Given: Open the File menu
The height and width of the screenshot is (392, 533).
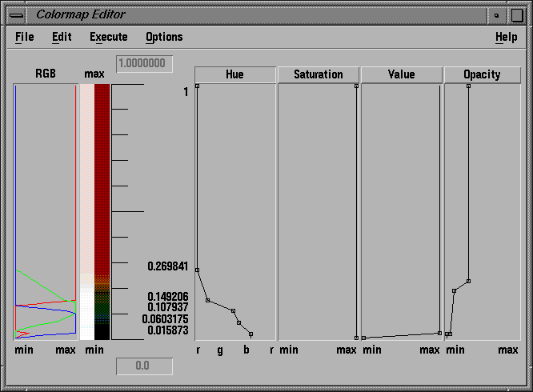Looking at the screenshot, I should click(24, 37).
